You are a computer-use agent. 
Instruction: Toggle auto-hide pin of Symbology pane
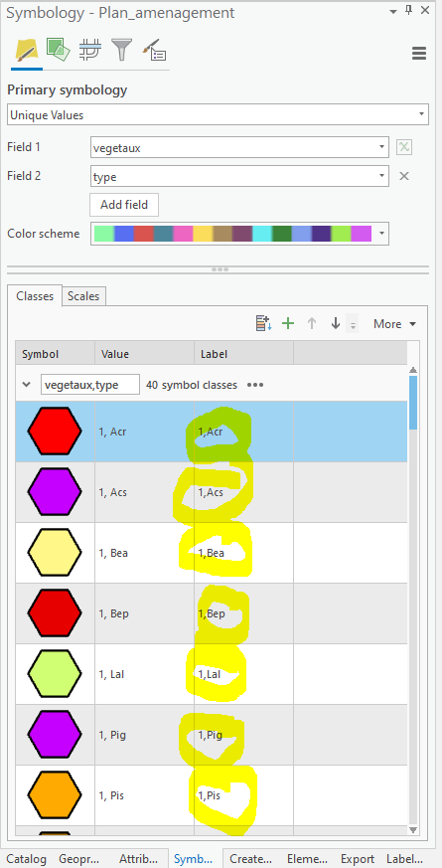click(x=409, y=10)
